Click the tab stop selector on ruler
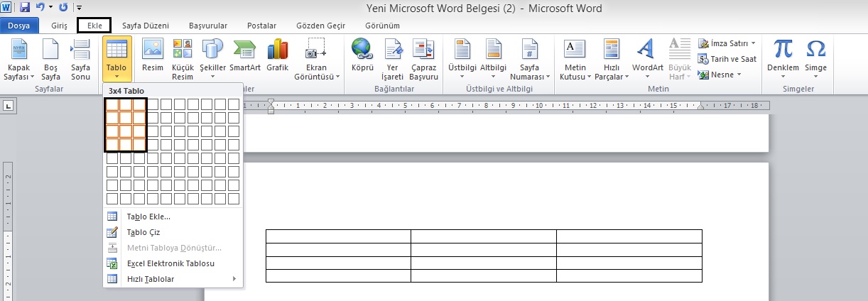Screen dimensions: 868x301 click(9, 106)
